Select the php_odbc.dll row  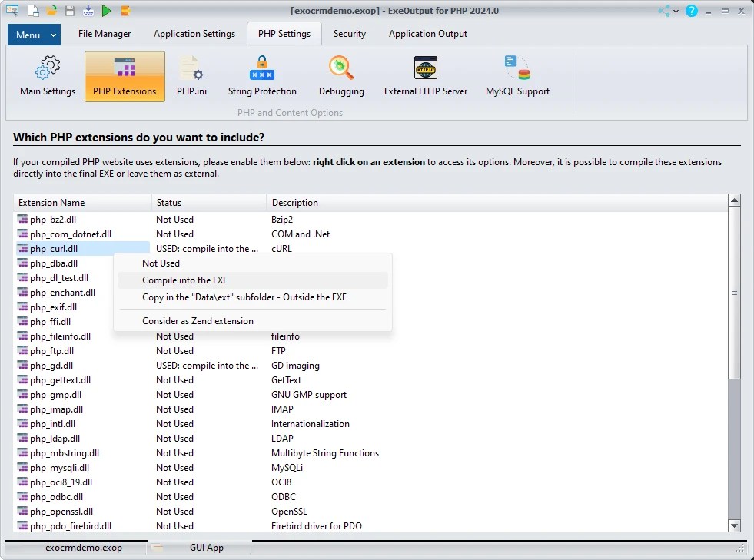(370, 497)
